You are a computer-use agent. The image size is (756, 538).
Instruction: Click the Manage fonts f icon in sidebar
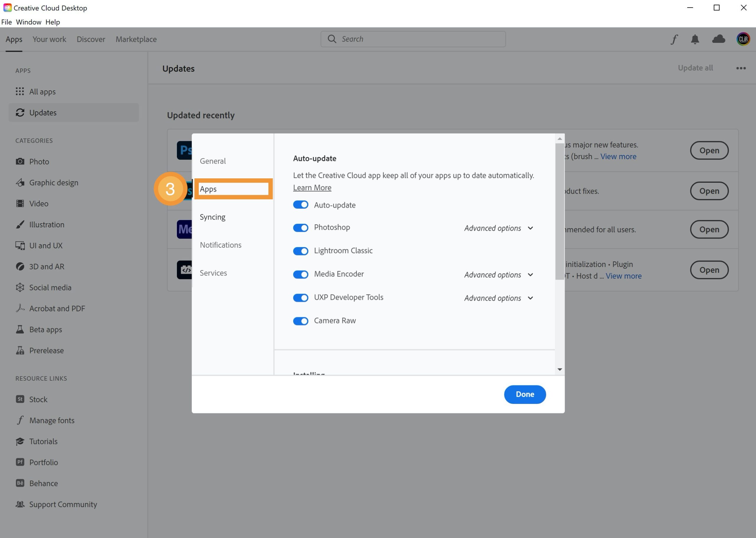coord(20,420)
